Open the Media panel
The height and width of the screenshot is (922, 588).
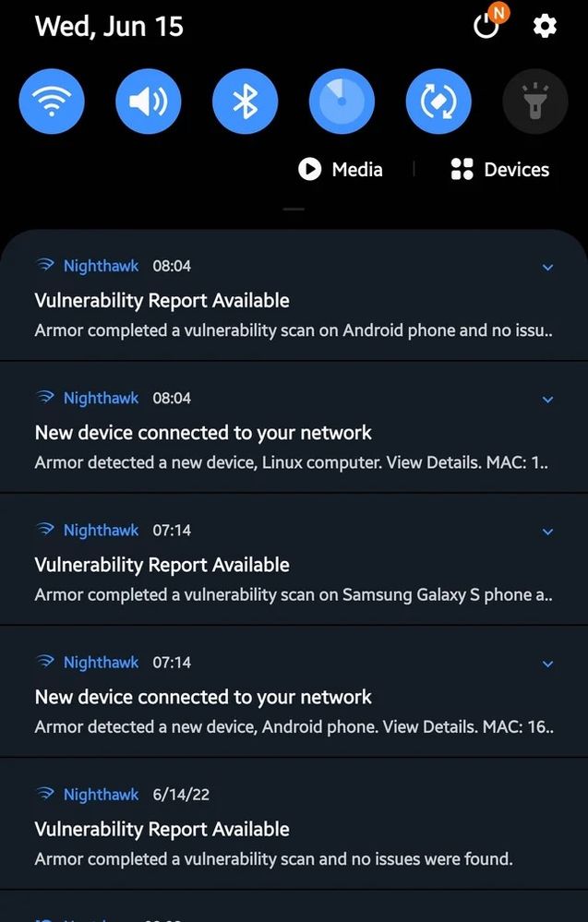[x=341, y=169]
